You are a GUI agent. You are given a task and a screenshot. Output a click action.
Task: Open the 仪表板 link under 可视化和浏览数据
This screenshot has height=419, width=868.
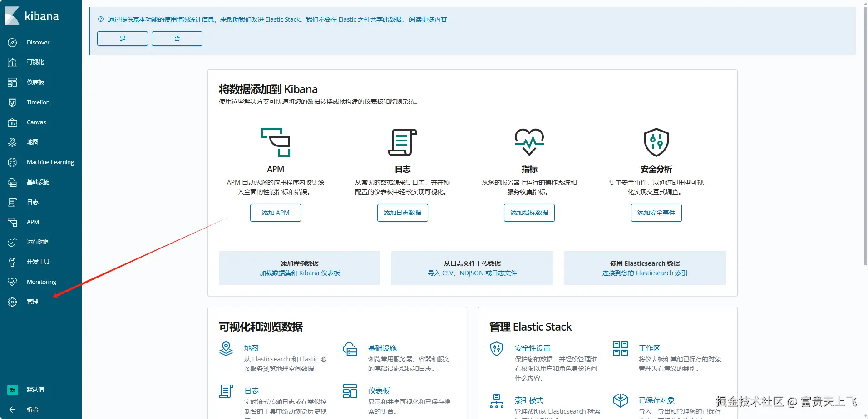click(379, 391)
